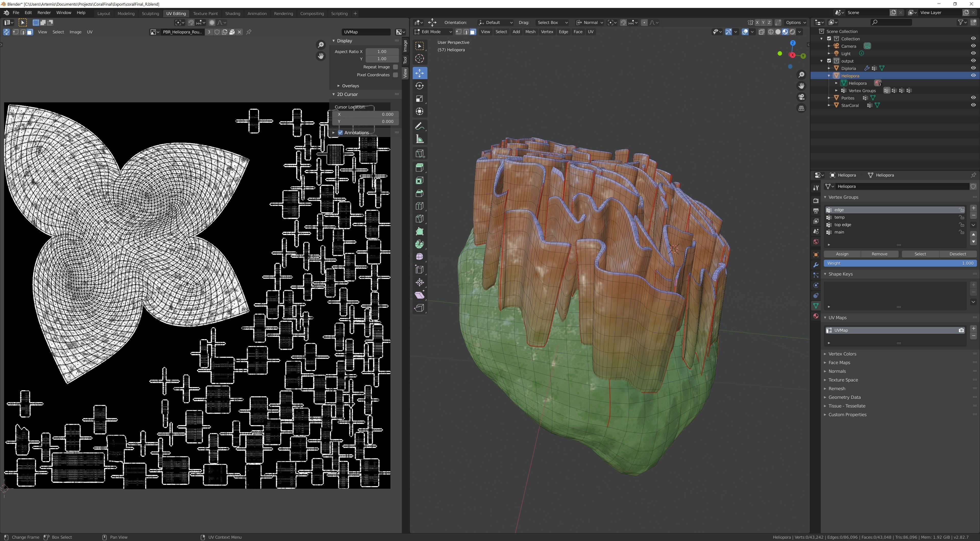The height and width of the screenshot is (541, 980).
Task: Click the Assign vertex group button
Action: (842, 254)
